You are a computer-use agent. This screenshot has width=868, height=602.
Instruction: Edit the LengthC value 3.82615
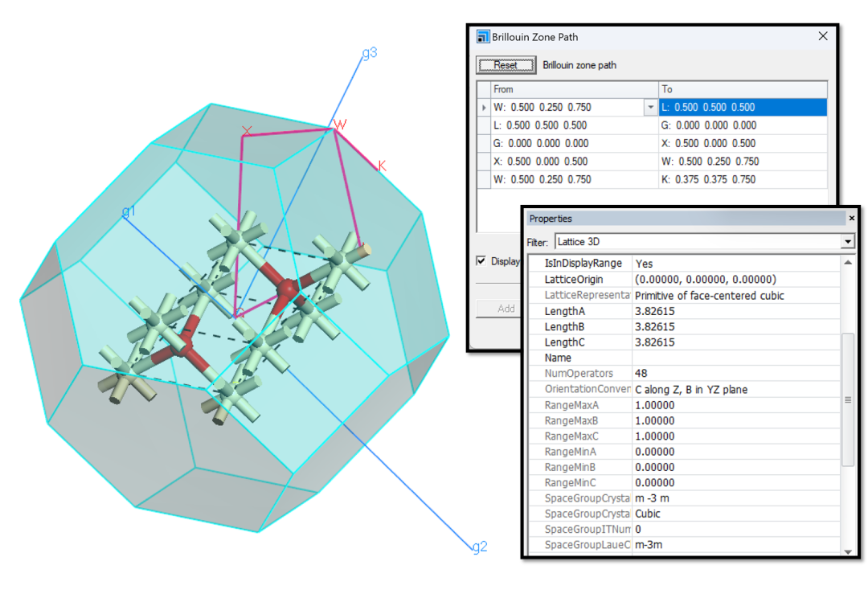coord(736,342)
